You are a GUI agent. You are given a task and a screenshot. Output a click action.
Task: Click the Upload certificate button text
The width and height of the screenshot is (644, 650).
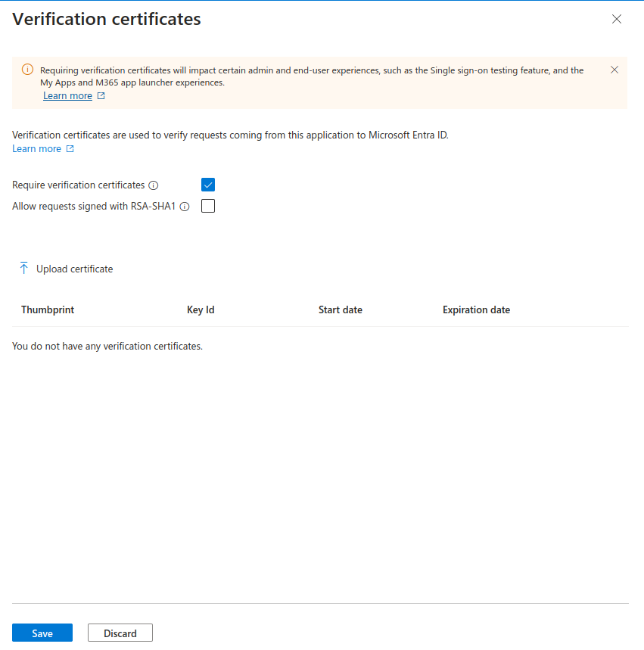(x=75, y=269)
